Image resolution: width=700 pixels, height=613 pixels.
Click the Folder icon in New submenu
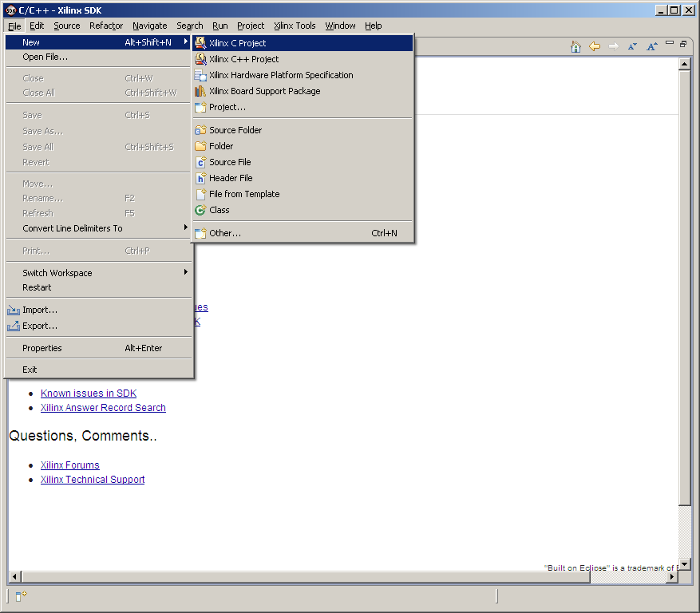click(x=200, y=146)
